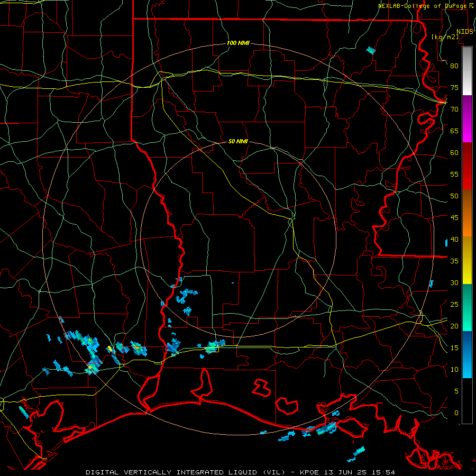Pick the yellow segment of the color bar
476x476 pixels.
coord(467,260)
